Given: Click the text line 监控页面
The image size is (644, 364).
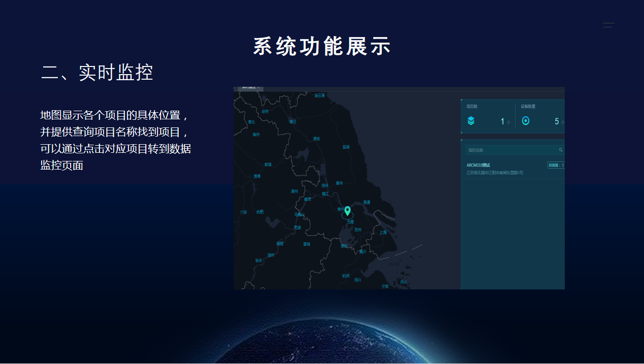Looking at the screenshot, I should pyautogui.click(x=61, y=166).
